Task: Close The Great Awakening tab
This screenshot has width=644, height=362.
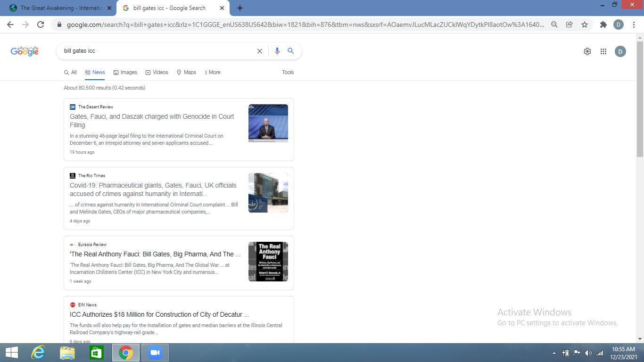Action: pos(109,8)
